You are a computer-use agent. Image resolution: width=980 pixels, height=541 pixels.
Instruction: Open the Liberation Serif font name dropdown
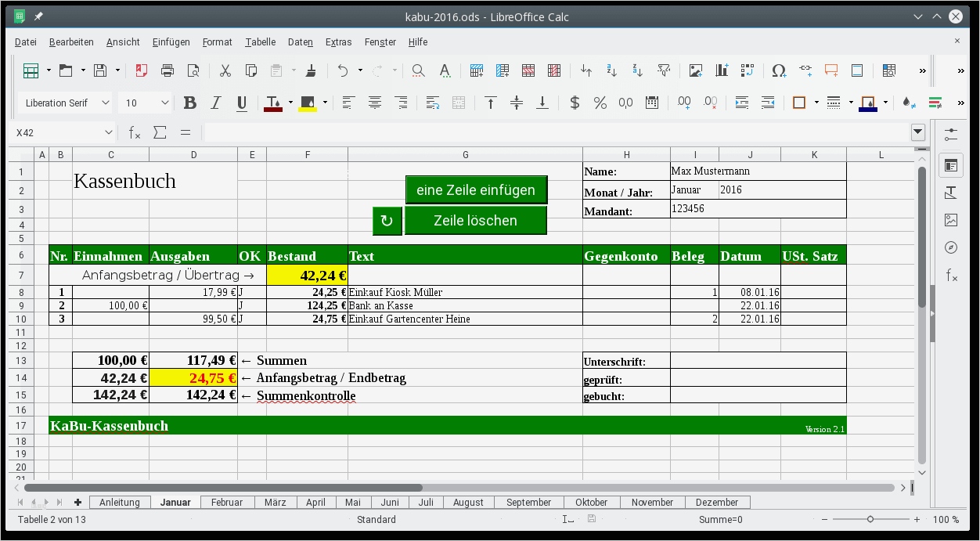coord(106,103)
